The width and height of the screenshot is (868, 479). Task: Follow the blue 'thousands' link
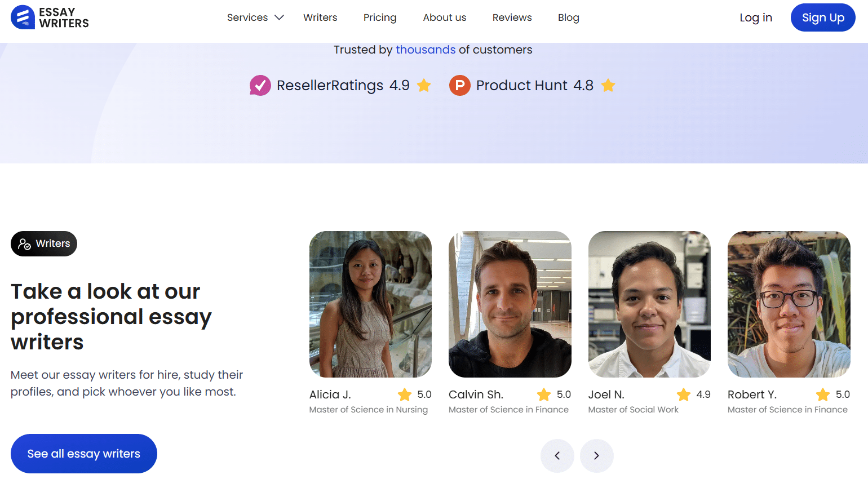[x=426, y=50]
